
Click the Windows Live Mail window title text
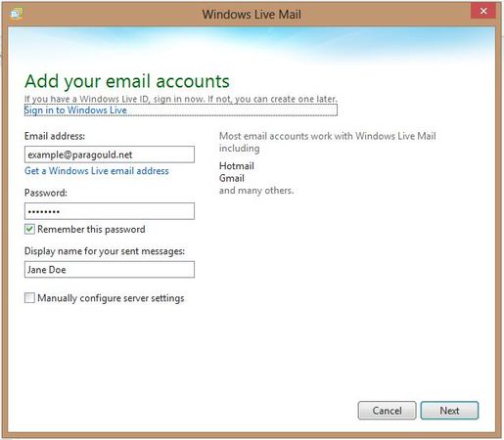(x=252, y=15)
